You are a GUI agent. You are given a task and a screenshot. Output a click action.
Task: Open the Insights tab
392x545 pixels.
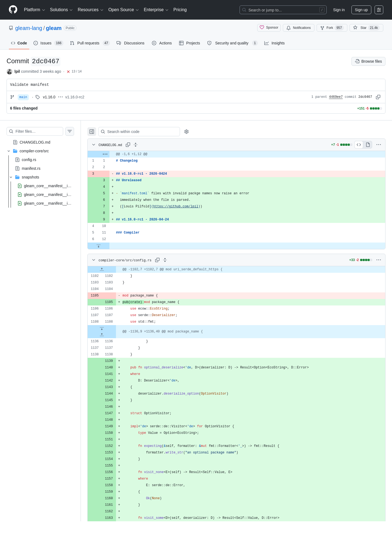pyautogui.click(x=274, y=43)
